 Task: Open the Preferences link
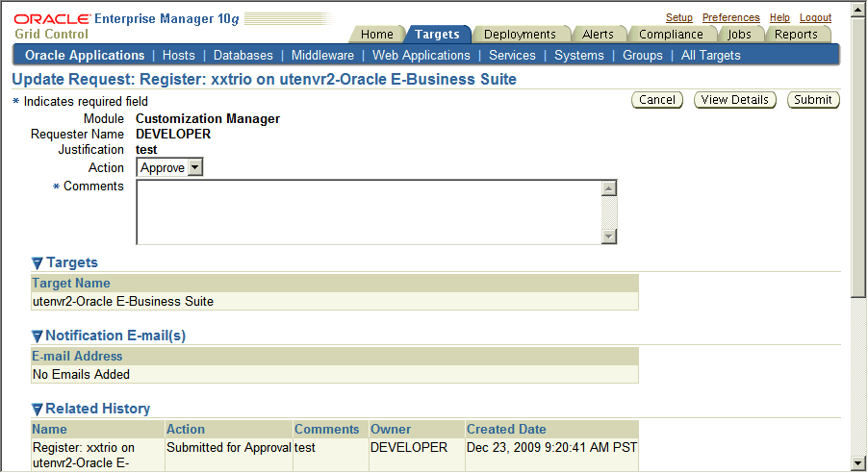731,17
